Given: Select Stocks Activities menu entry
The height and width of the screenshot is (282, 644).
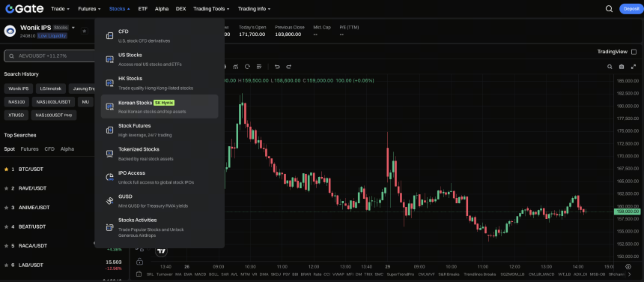Looking at the screenshot, I should tap(160, 227).
